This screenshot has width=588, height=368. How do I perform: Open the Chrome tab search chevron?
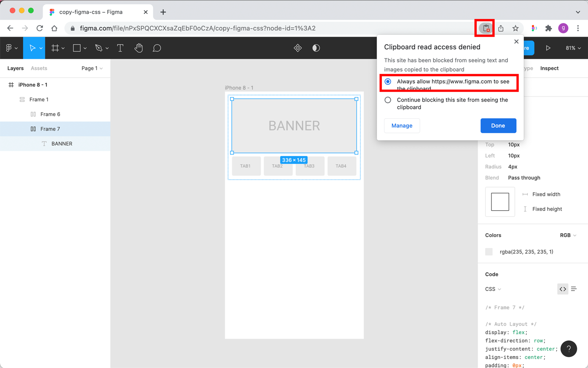(578, 12)
